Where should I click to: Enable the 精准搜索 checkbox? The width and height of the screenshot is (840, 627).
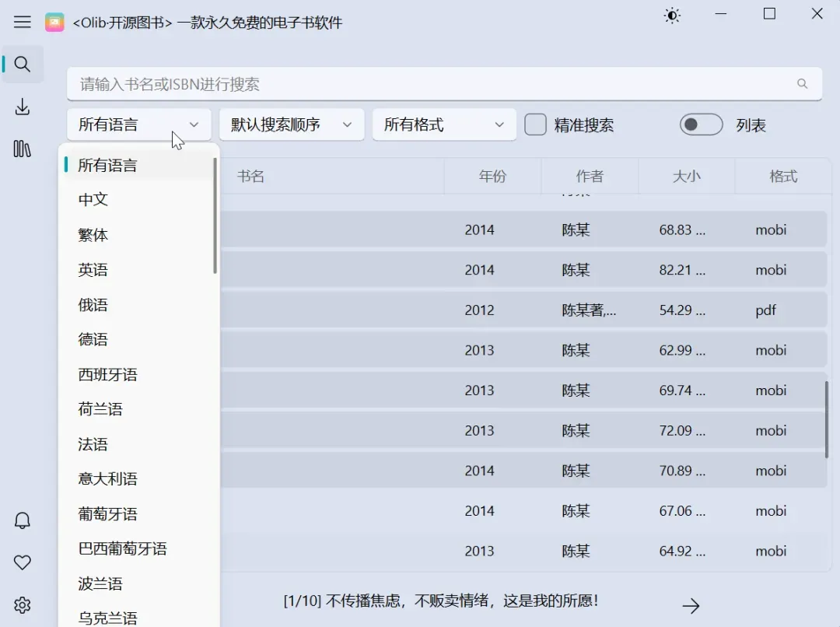[x=535, y=124]
